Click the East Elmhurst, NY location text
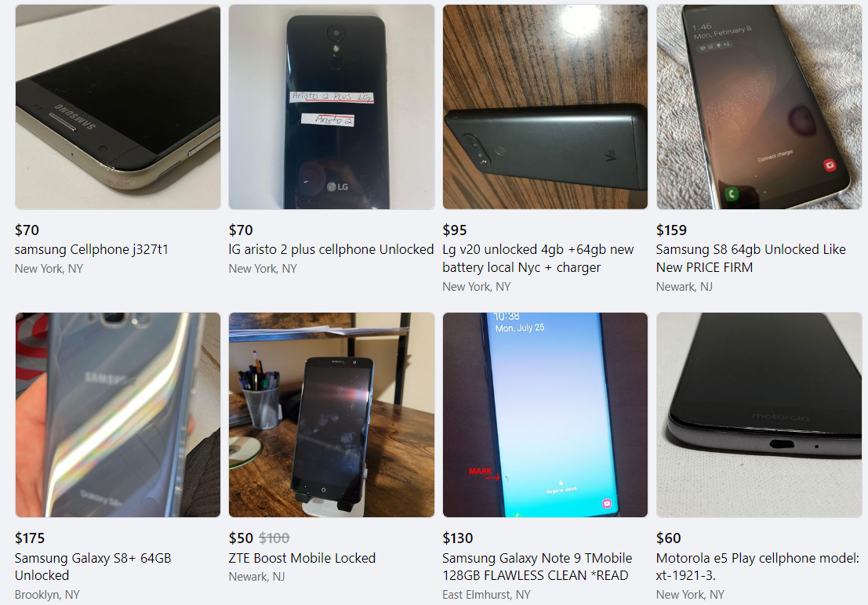Image resolution: width=868 pixels, height=605 pixels. [x=486, y=595]
